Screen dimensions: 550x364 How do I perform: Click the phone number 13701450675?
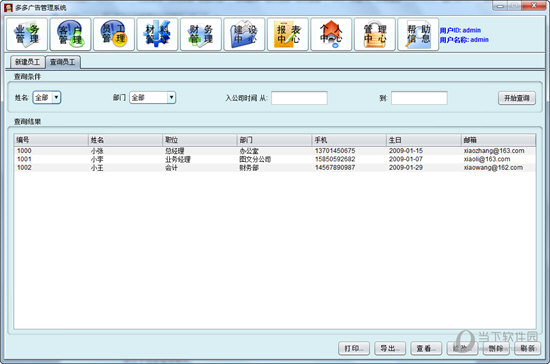coord(335,151)
